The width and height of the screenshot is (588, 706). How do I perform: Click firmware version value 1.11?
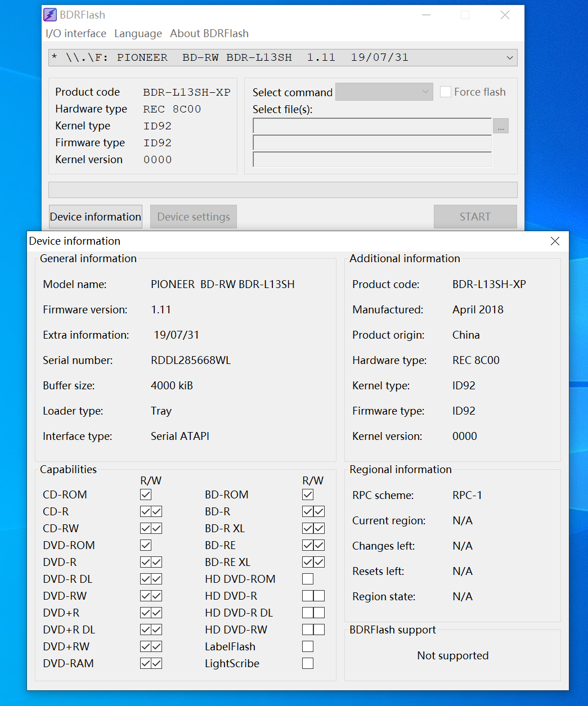[x=161, y=309]
